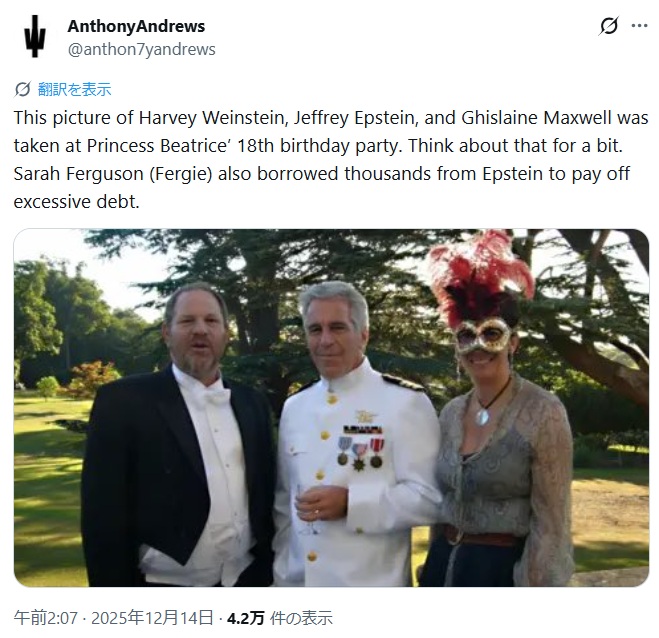The height and width of the screenshot is (638, 659).
Task: Open the cactus profile avatar
Action: tap(35, 36)
